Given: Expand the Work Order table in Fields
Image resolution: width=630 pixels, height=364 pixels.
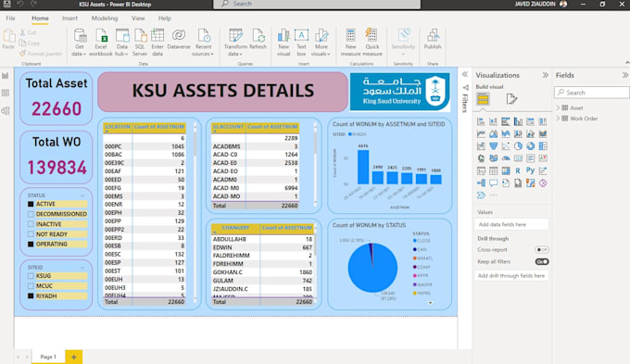Looking at the screenshot, I should tap(558, 119).
